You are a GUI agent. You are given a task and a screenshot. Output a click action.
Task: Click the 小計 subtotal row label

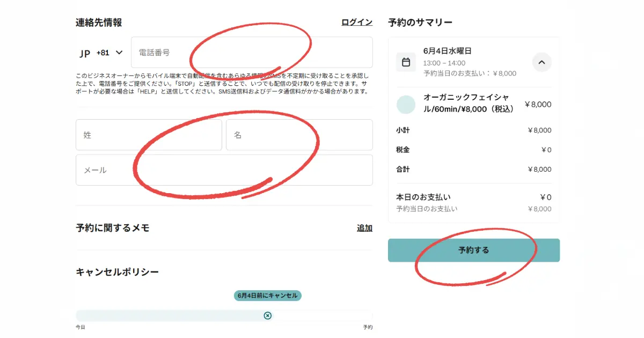pyautogui.click(x=403, y=130)
